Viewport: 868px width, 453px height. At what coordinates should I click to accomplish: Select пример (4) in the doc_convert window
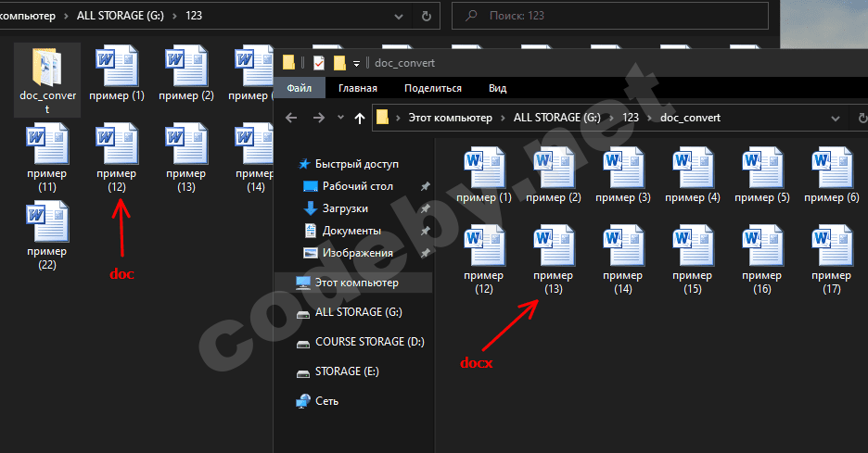click(693, 175)
